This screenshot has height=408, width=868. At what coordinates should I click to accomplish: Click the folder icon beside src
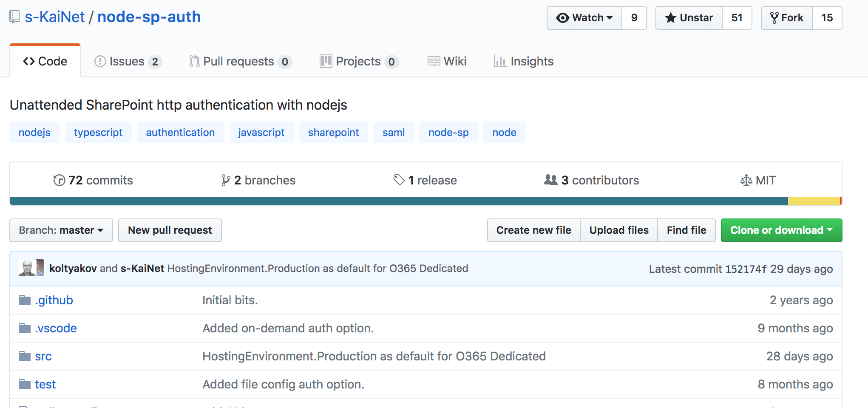click(25, 356)
